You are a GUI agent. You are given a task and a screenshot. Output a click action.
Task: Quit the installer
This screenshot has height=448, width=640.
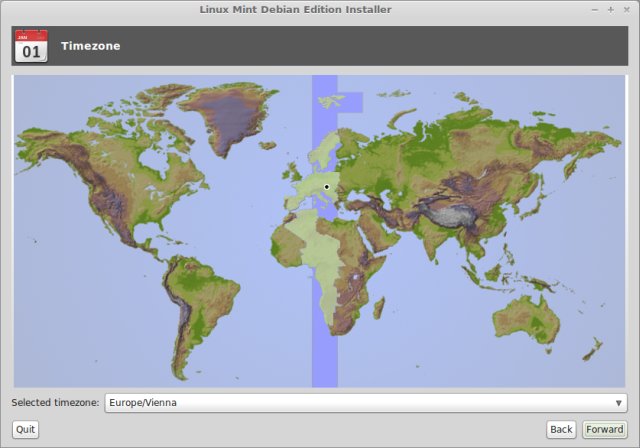(25, 429)
